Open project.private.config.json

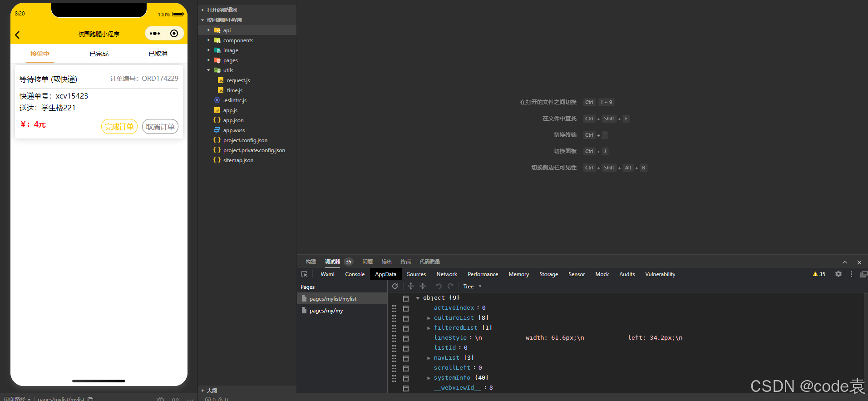click(x=254, y=150)
